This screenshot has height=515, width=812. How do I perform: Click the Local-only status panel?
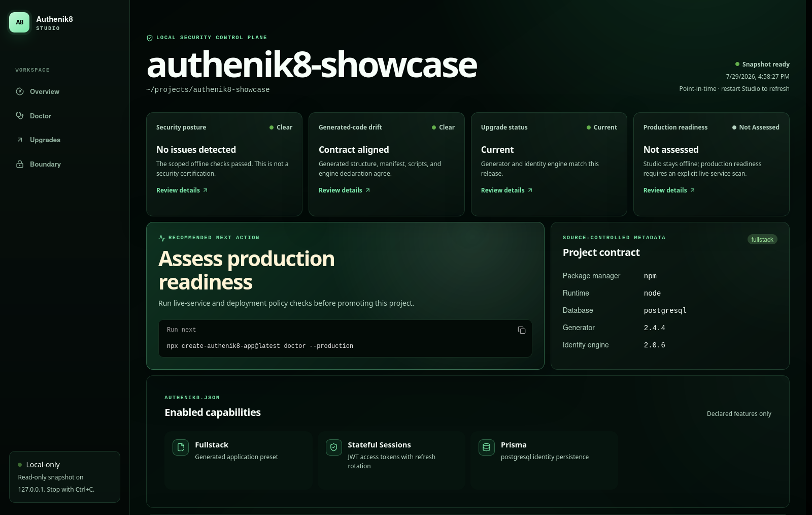(65, 477)
